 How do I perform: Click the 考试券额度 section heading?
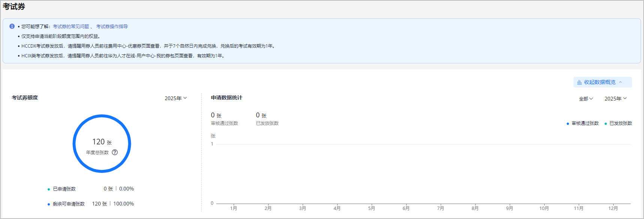click(25, 97)
